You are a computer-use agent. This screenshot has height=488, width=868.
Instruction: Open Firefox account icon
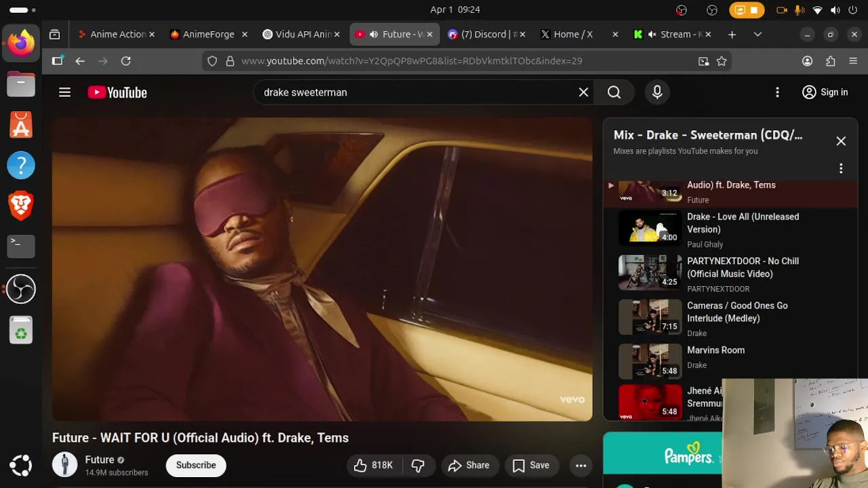pos(807,61)
